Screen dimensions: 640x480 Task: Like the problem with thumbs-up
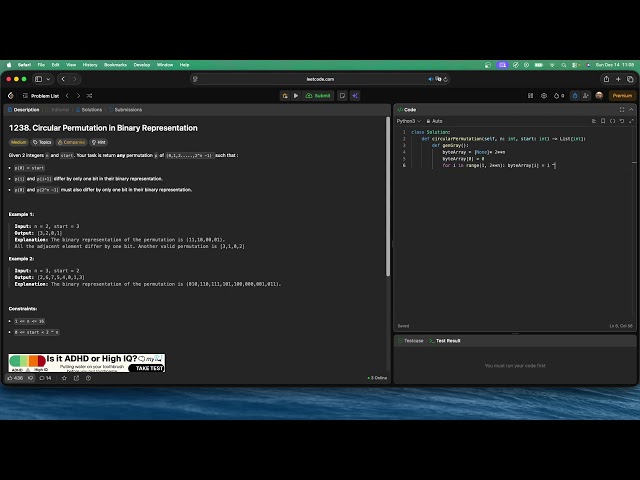[15, 378]
